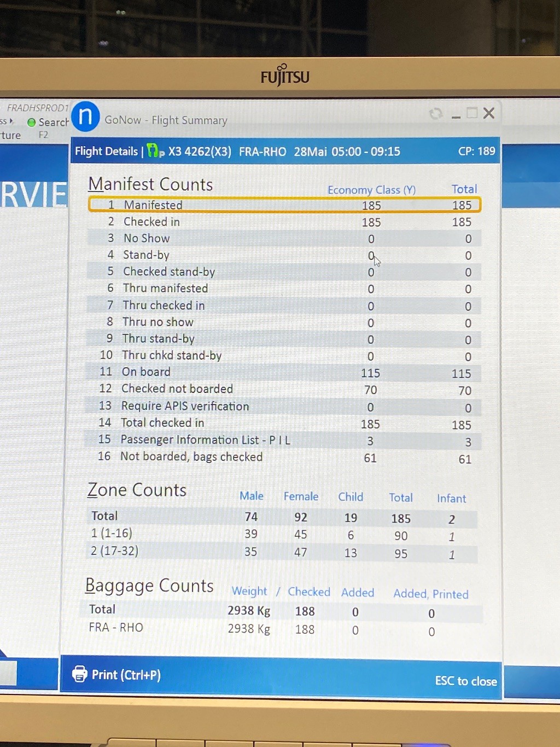Click the Economy Class (Y) column header
560x747 pixels.
coord(371,190)
